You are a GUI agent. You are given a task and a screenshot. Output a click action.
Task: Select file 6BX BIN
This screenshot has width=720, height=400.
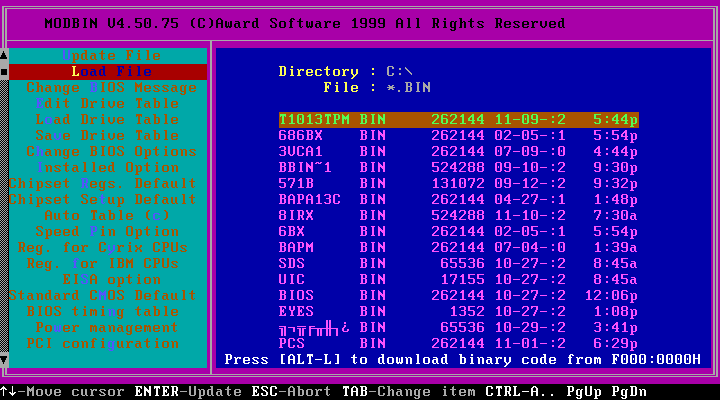point(458,231)
